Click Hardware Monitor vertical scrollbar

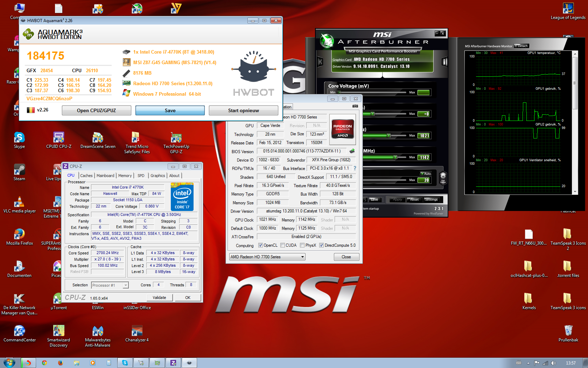(574, 122)
